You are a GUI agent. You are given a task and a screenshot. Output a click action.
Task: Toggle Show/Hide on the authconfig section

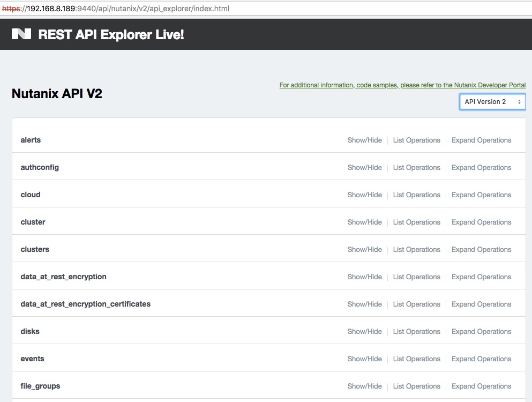coord(364,167)
